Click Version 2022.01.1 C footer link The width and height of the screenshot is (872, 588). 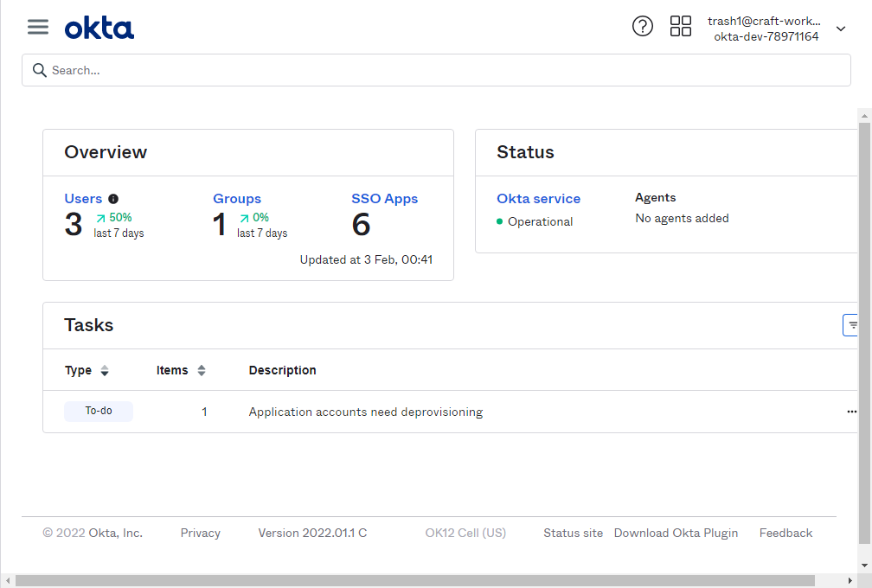coord(312,533)
